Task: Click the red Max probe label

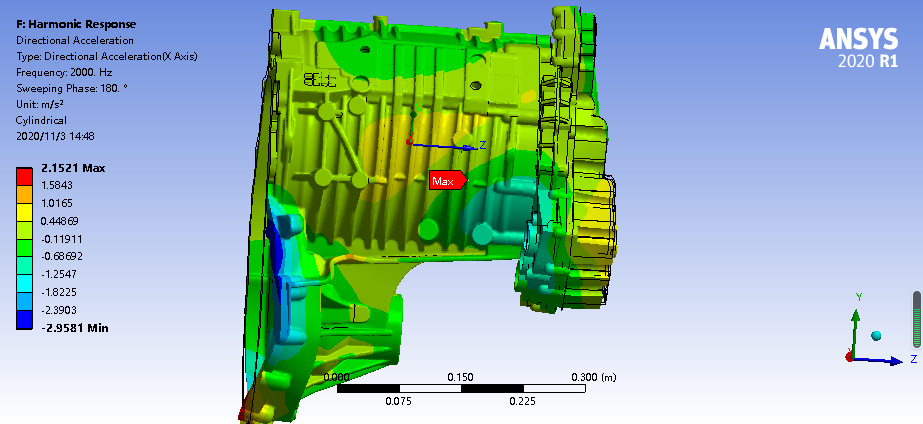Action: click(447, 181)
